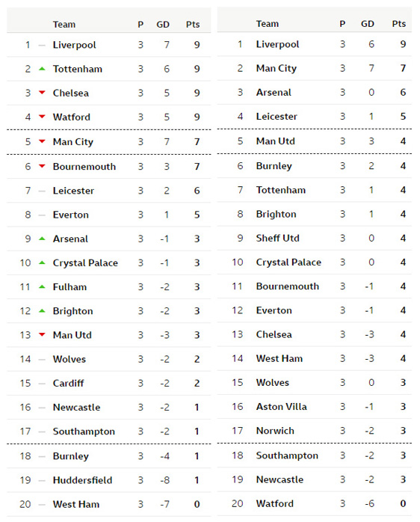Click the no-change dash beside Huddersfield

point(42,480)
